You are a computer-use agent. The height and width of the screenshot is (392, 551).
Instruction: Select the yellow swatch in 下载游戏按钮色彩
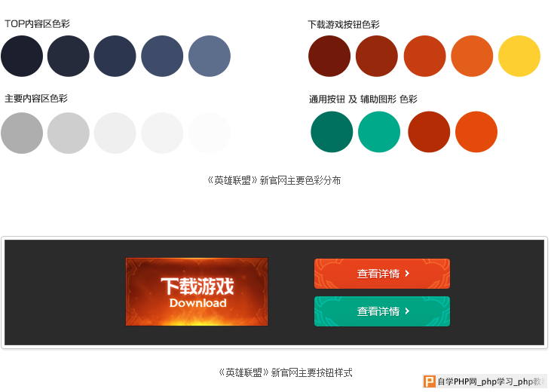519,56
